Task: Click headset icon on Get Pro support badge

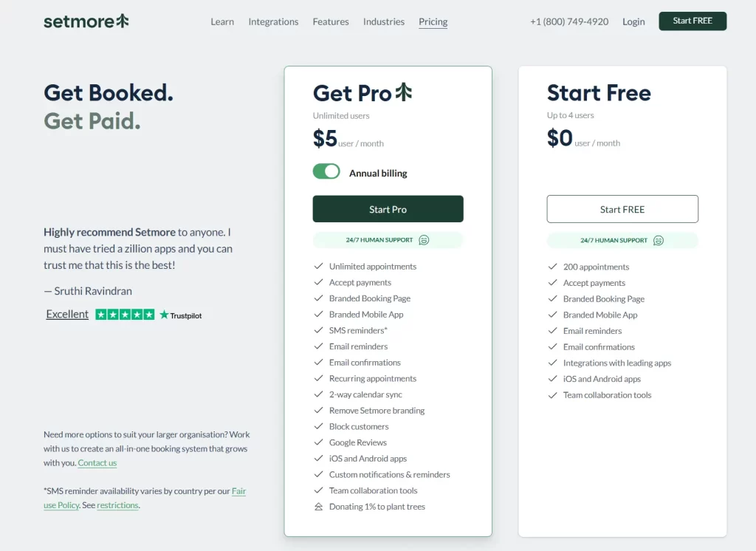Action: [x=422, y=240]
